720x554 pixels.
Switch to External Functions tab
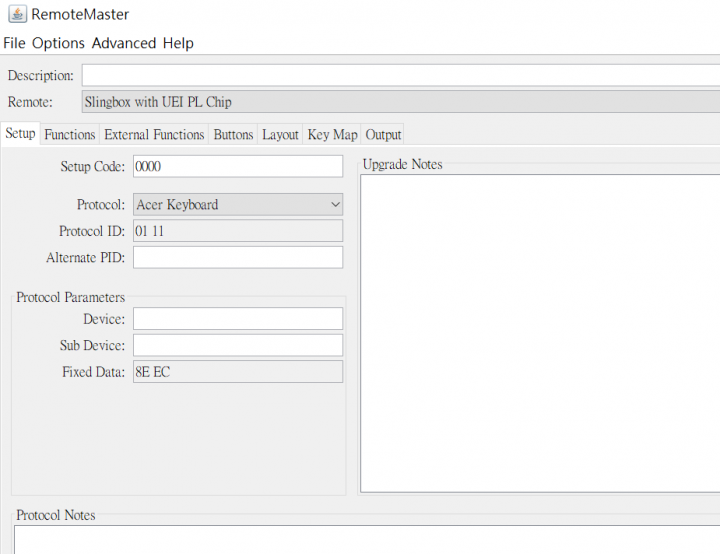pos(154,135)
